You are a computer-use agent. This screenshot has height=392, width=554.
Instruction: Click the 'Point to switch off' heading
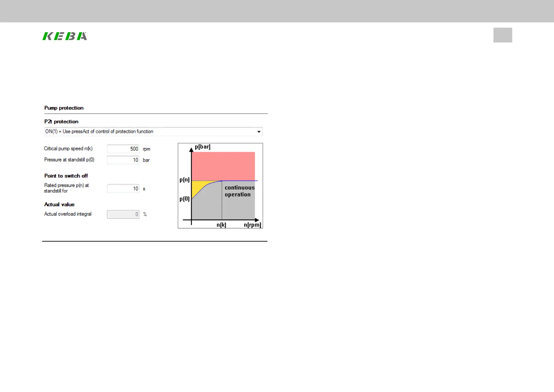[66, 176]
